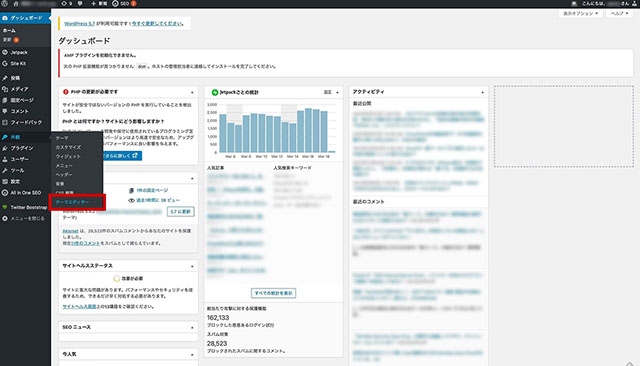Click the settings icon for 設定
This screenshot has height=366, width=640.
tap(5, 181)
